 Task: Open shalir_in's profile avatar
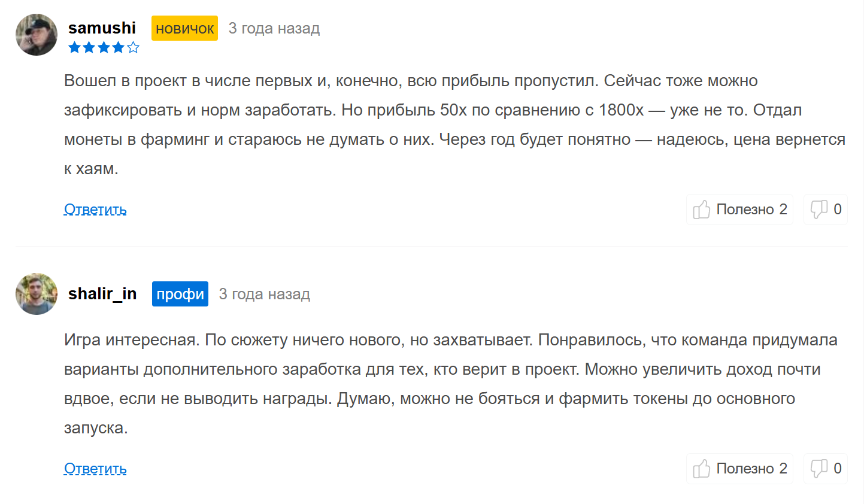(x=37, y=294)
